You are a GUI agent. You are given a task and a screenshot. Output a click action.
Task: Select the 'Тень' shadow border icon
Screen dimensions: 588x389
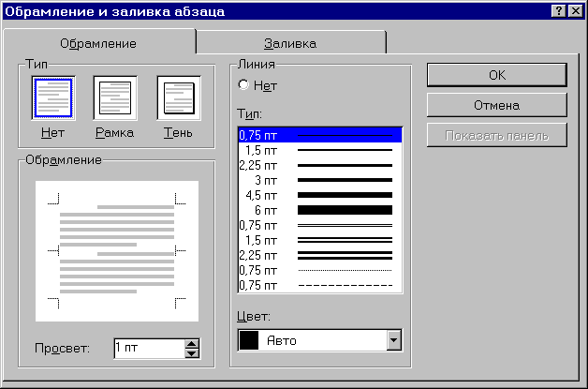[179, 98]
